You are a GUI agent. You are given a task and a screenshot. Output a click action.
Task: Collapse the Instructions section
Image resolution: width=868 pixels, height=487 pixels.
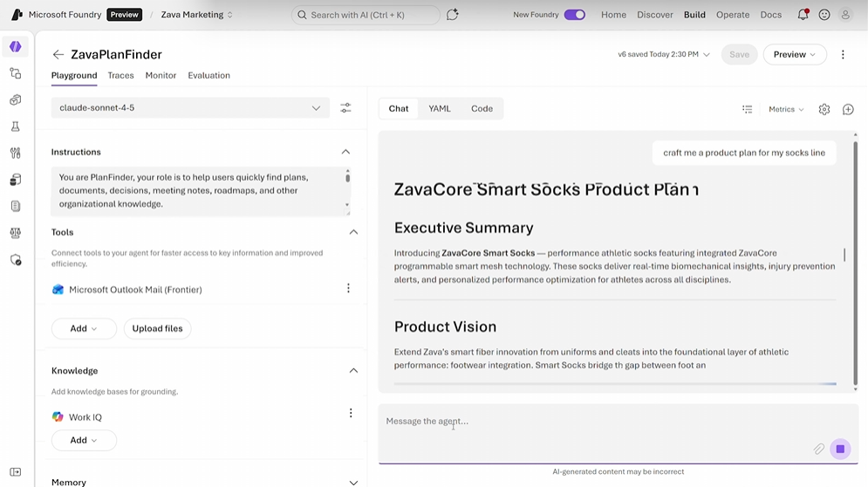click(x=345, y=152)
